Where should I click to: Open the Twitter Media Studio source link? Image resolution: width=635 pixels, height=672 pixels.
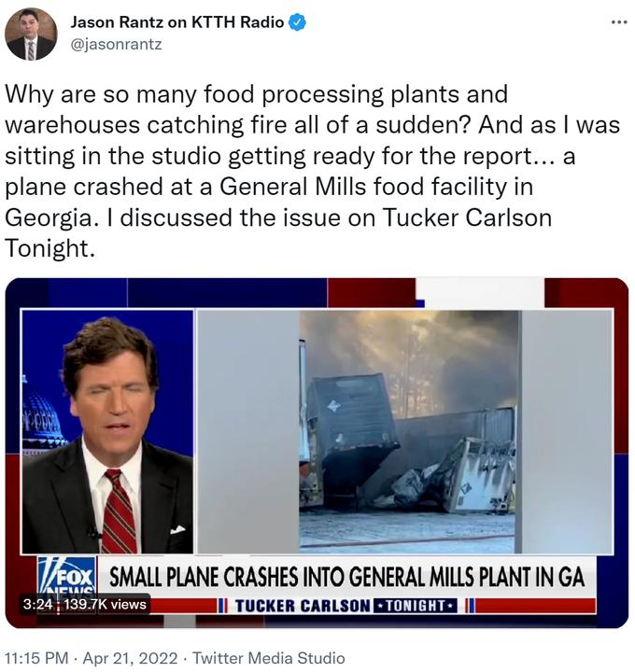point(268,658)
